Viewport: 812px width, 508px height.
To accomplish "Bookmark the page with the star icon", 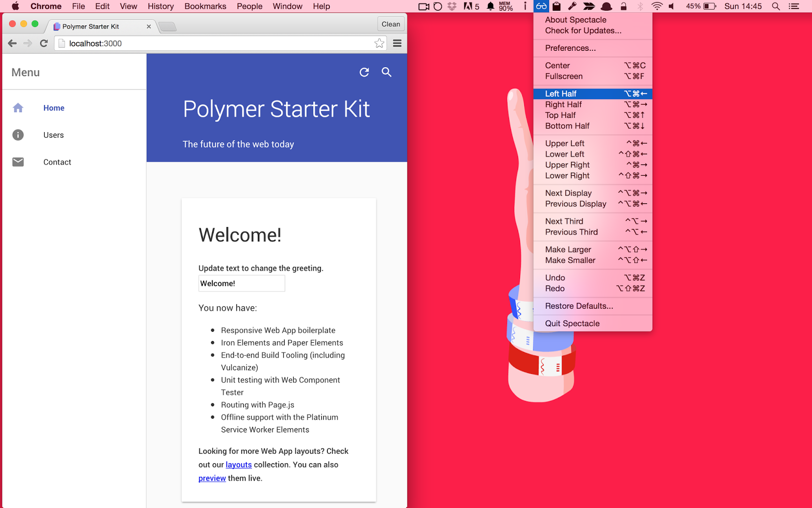I will tap(379, 43).
